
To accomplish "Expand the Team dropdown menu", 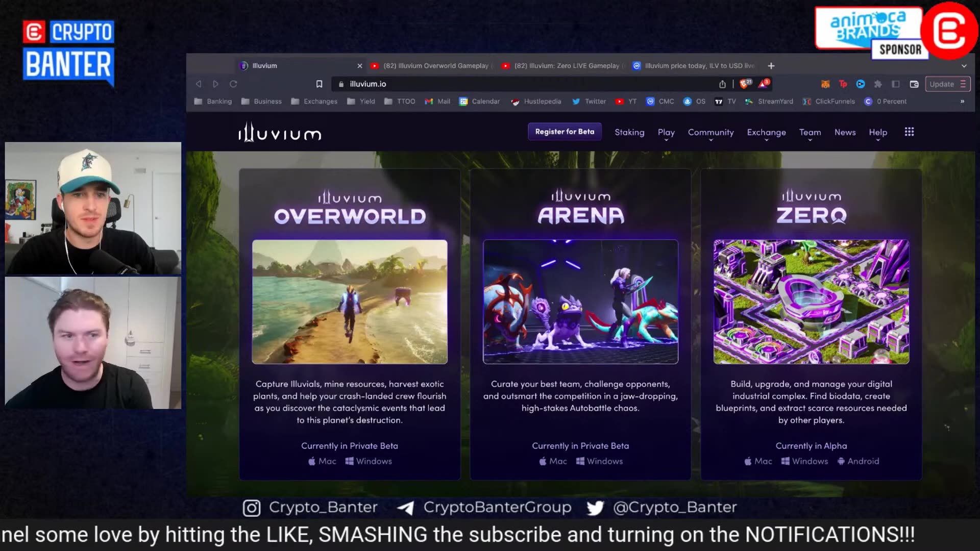I will point(810,133).
